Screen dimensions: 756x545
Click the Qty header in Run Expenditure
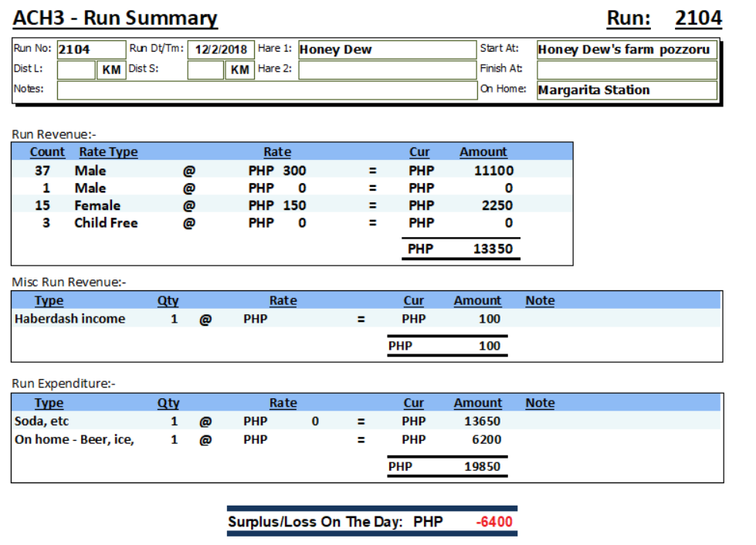point(168,403)
